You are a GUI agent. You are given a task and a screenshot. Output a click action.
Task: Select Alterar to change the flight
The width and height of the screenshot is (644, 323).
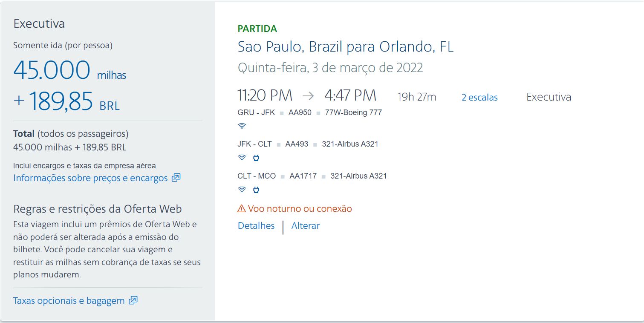point(306,226)
